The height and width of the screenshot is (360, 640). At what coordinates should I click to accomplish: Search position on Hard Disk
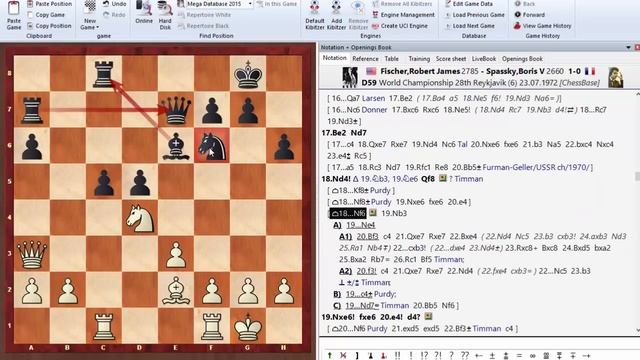(x=165, y=16)
